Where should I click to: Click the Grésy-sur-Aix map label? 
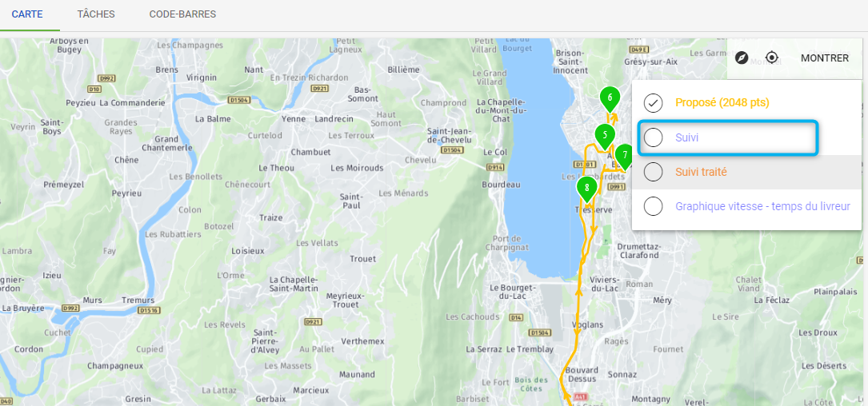[x=650, y=62]
